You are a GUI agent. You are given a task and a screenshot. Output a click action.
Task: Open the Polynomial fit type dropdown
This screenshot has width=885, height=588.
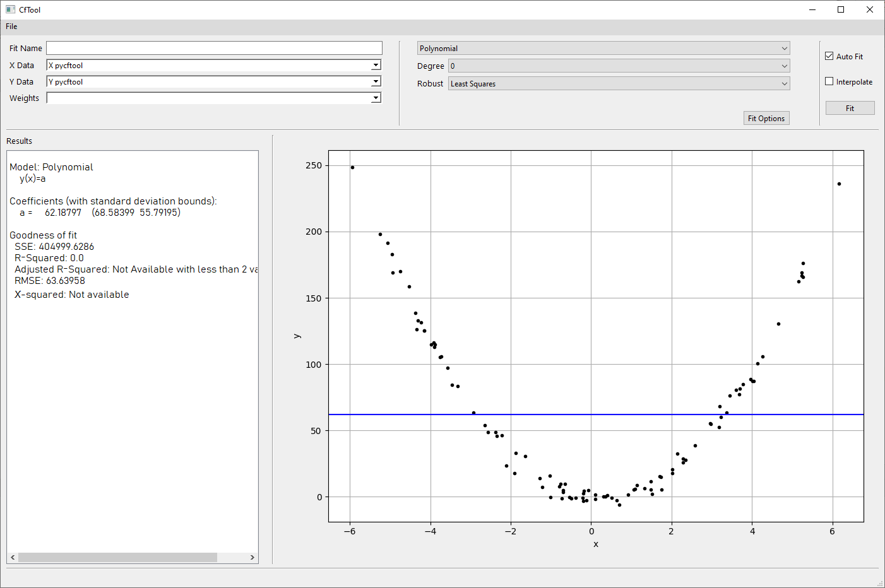(603, 49)
